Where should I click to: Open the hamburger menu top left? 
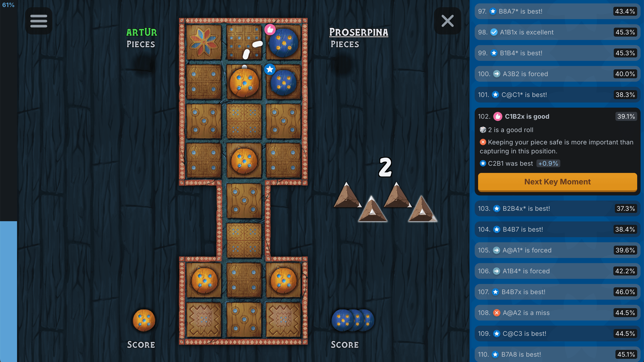[39, 21]
